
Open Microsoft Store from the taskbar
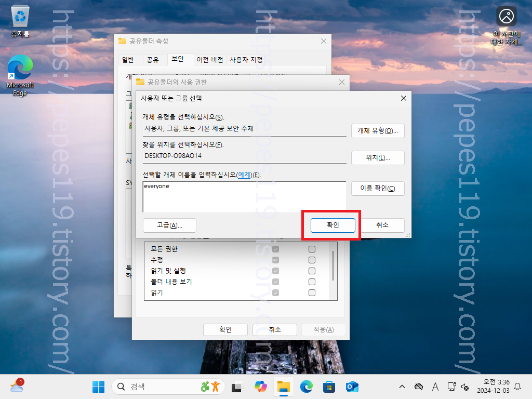pos(329,387)
